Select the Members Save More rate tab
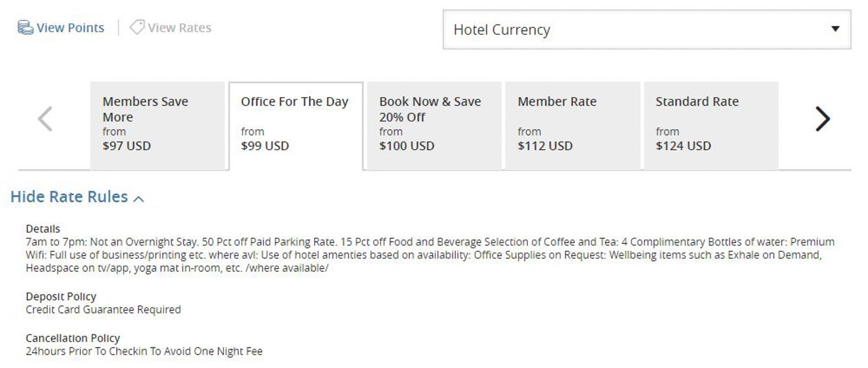 click(157, 126)
